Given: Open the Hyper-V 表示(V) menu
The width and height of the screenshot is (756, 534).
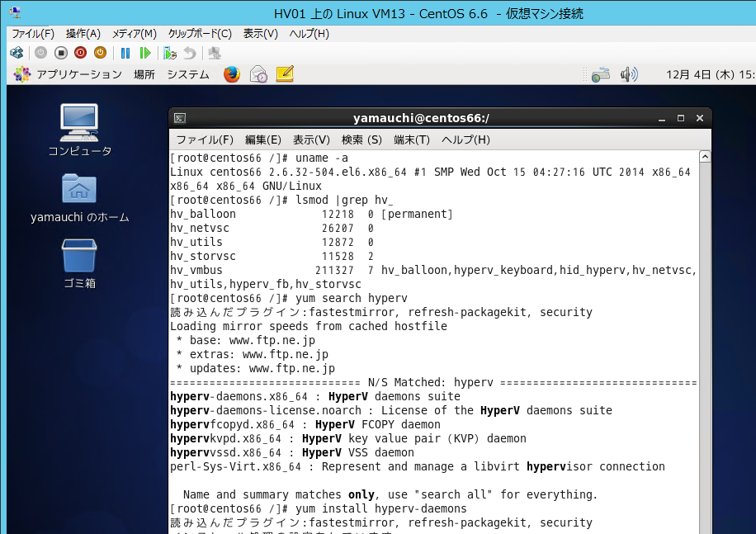Looking at the screenshot, I should 260,34.
